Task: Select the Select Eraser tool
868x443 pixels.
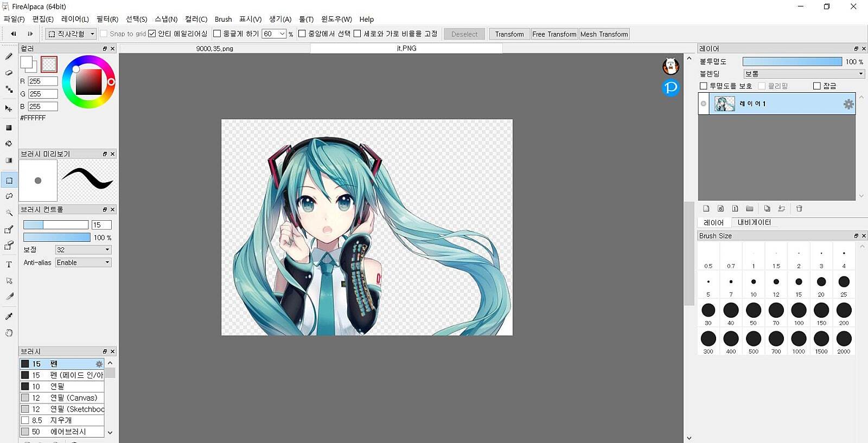Action: (x=9, y=246)
